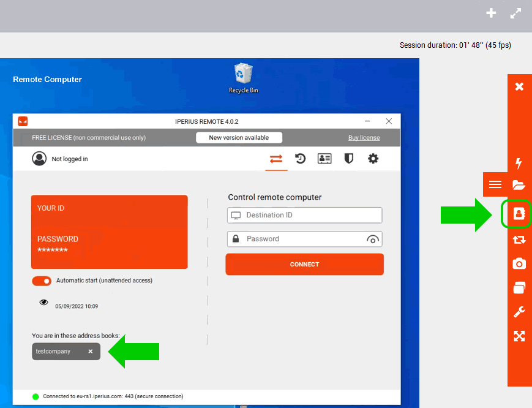The image size is (532, 408).
Task: Open the Recycle Bin desktop icon
Action: [243, 78]
